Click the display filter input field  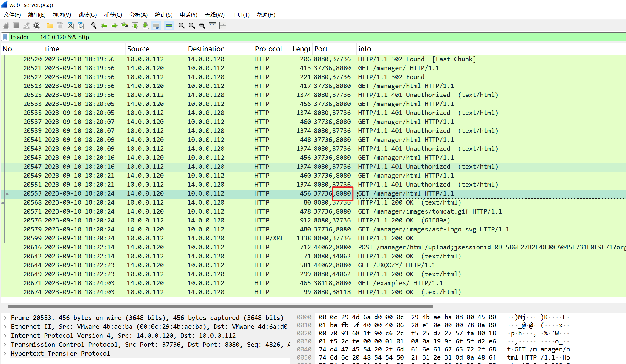317,37
